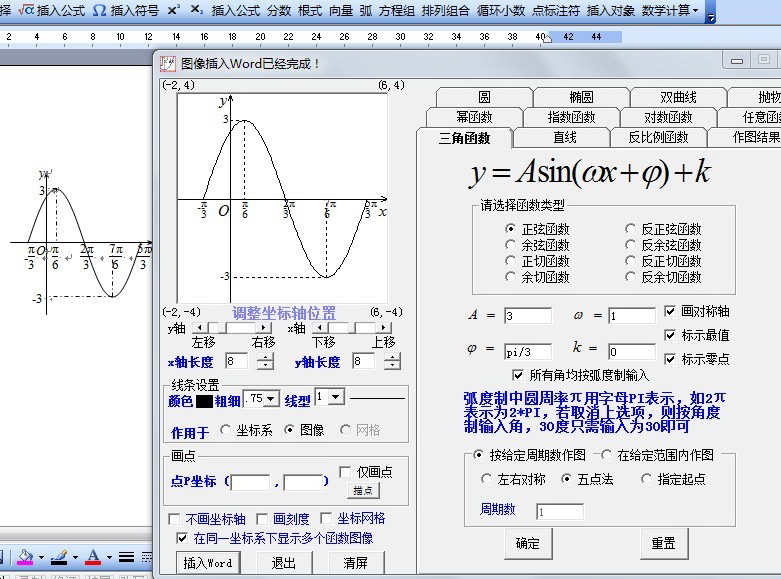Click the font color A icon
This screenshot has width=781, height=579.
pos(93,557)
